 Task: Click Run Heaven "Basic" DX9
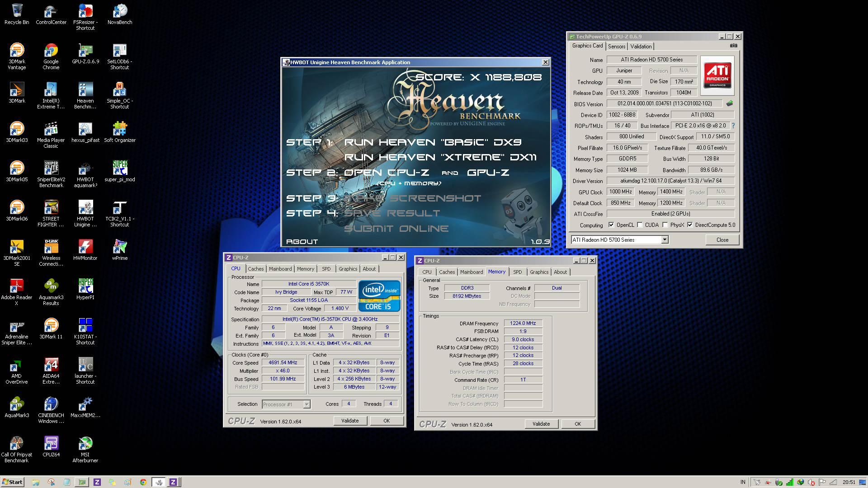click(x=433, y=142)
